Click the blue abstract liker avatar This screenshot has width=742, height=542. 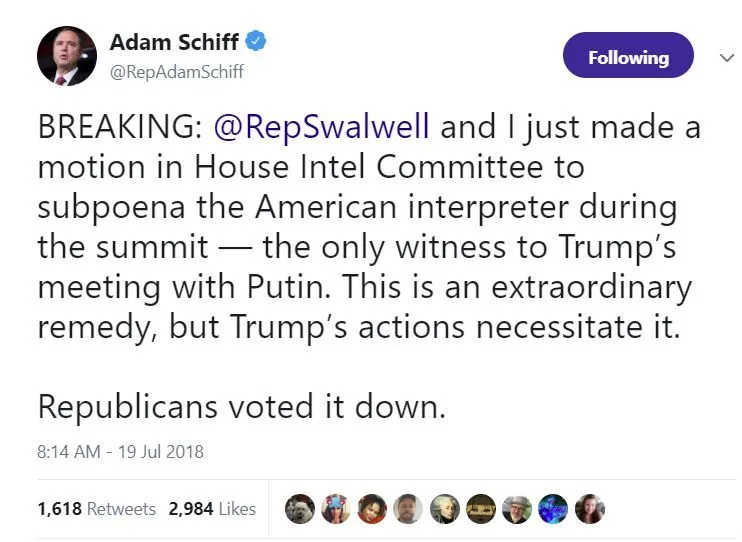(x=553, y=509)
